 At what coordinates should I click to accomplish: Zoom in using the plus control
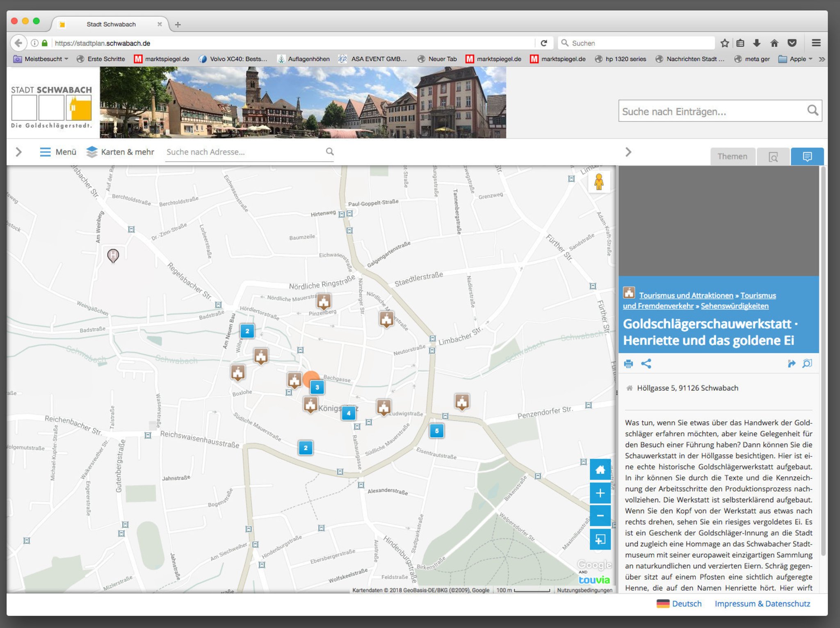tap(600, 493)
